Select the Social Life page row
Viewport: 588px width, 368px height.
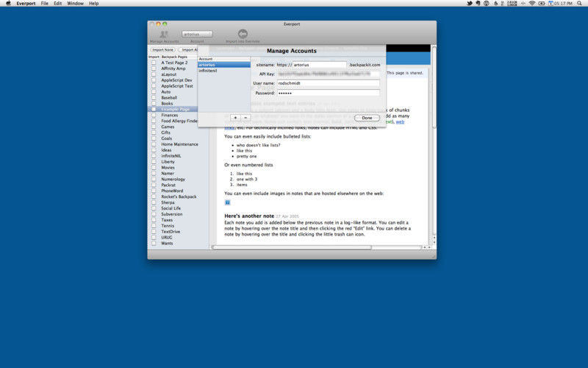(x=171, y=208)
